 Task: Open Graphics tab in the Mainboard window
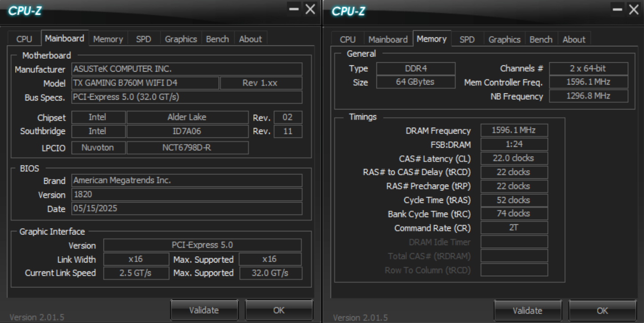coord(180,39)
